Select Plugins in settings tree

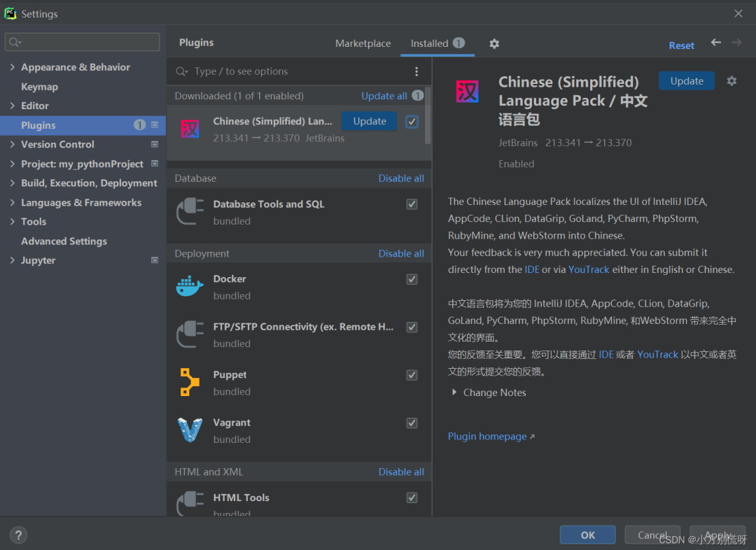83,125
